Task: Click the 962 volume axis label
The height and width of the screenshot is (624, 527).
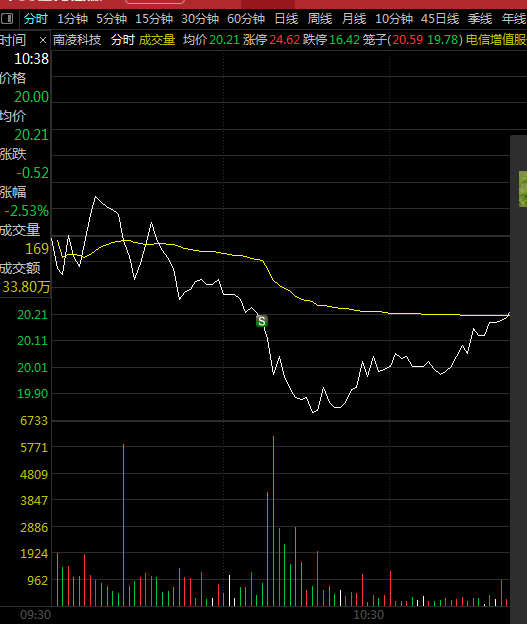Action: [x=37, y=580]
